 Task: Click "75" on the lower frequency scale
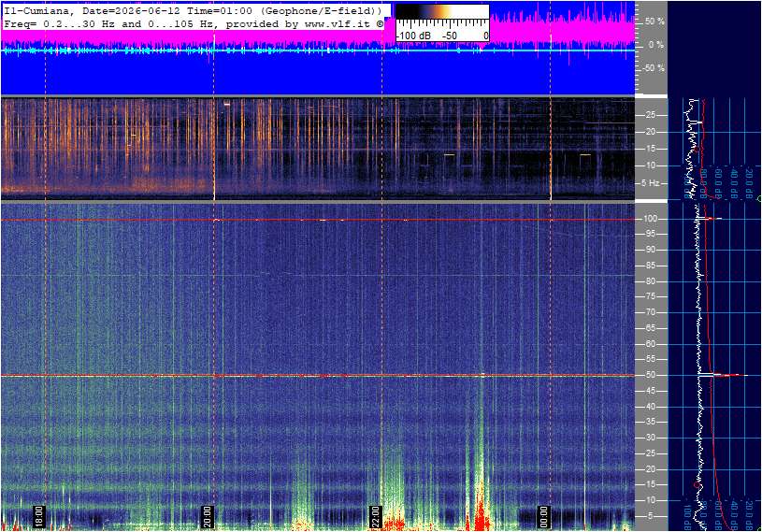(650, 296)
